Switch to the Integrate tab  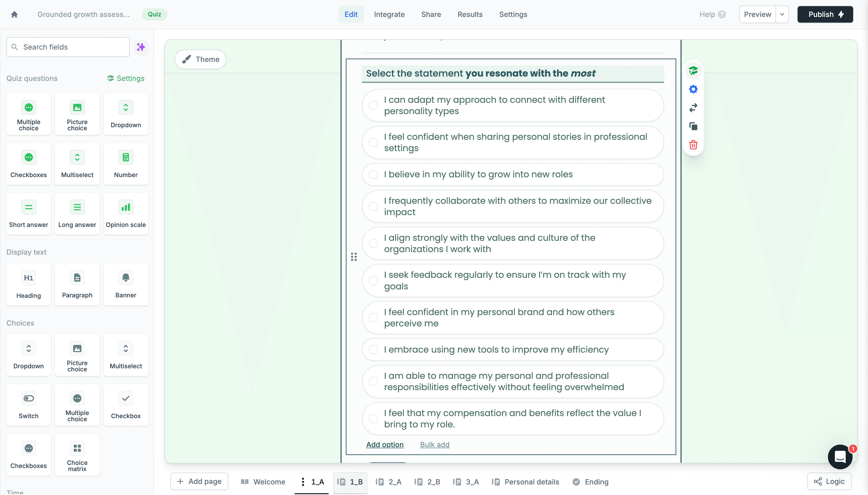389,14
